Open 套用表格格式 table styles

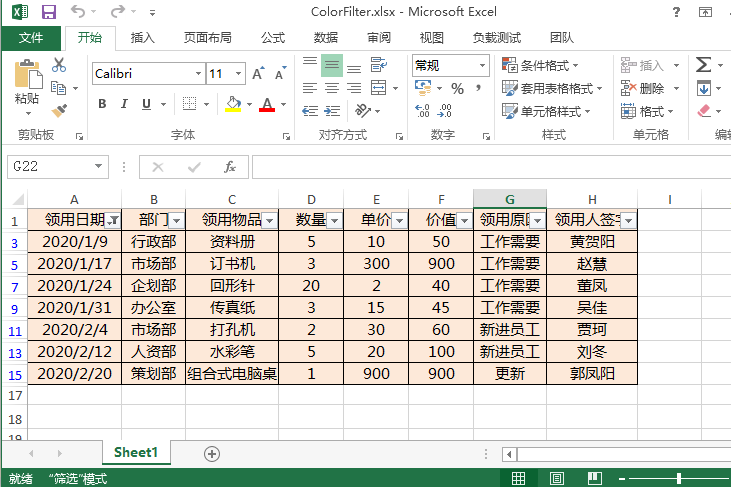coord(552,88)
